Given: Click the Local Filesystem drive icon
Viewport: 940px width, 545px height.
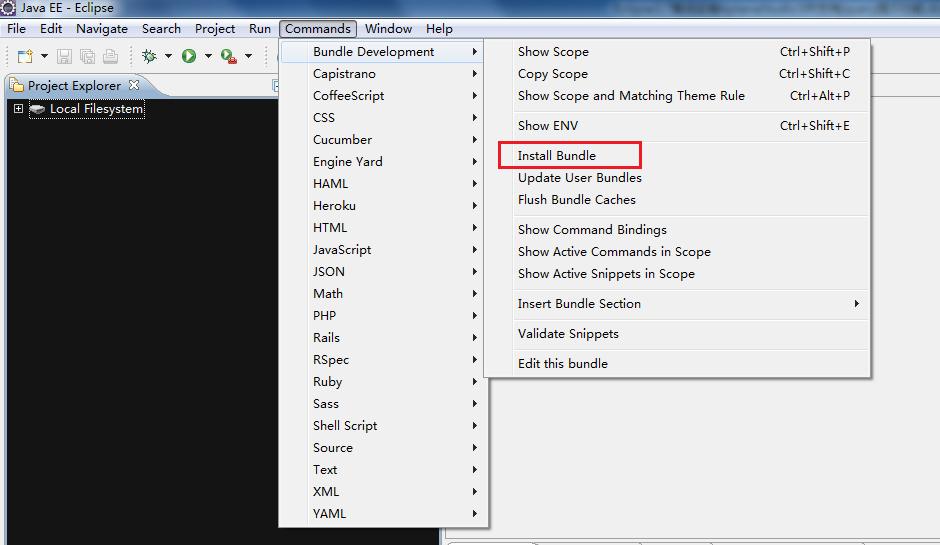Looking at the screenshot, I should click(37, 109).
